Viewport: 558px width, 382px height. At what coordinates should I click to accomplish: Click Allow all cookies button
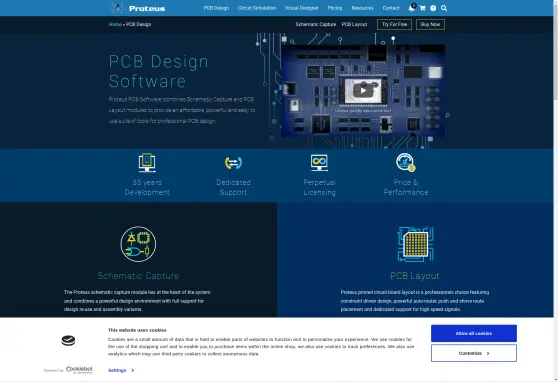[x=474, y=333]
